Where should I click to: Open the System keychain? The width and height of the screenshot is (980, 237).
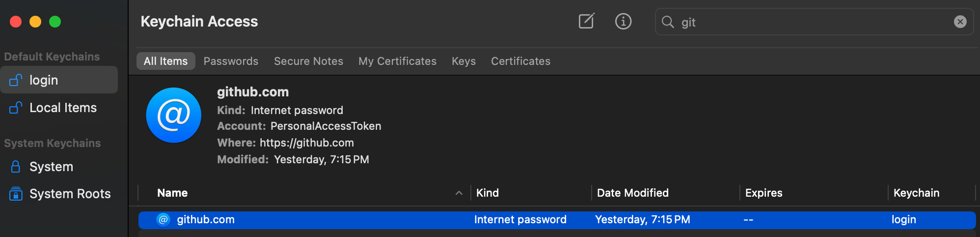51,167
